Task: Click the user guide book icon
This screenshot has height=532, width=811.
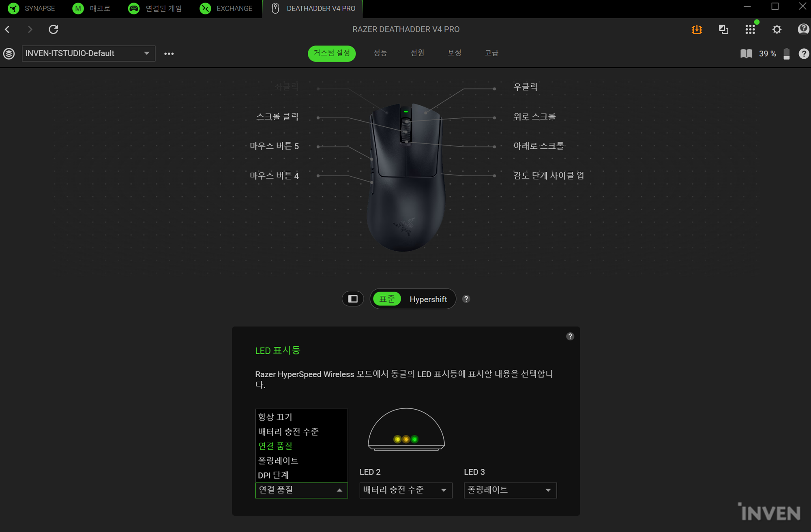Action: pos(746,53)
